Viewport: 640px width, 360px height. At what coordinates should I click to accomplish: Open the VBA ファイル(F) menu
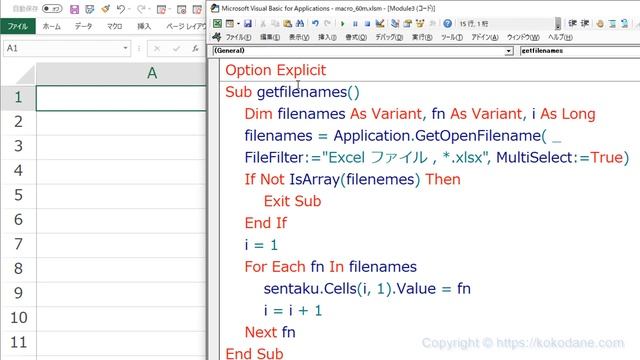238,37
